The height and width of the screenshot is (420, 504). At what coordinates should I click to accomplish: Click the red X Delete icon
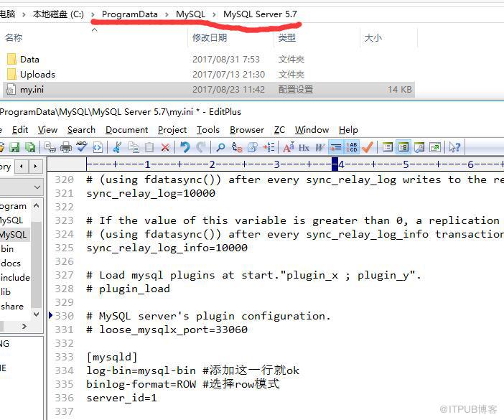click(165, 147)
